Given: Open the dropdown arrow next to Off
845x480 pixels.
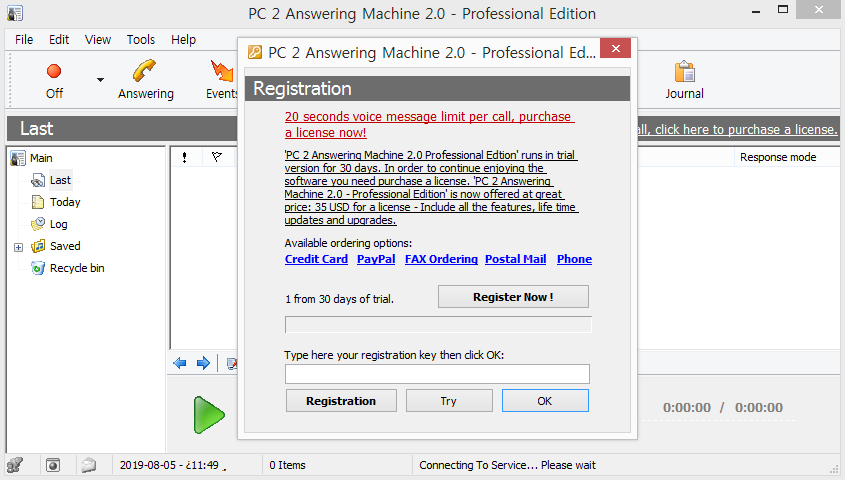Looking at the screenshot, I should (x=100, y=80).
